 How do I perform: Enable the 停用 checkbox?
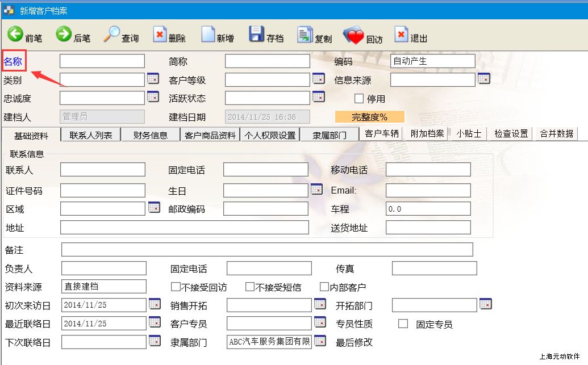pos(359,99)
